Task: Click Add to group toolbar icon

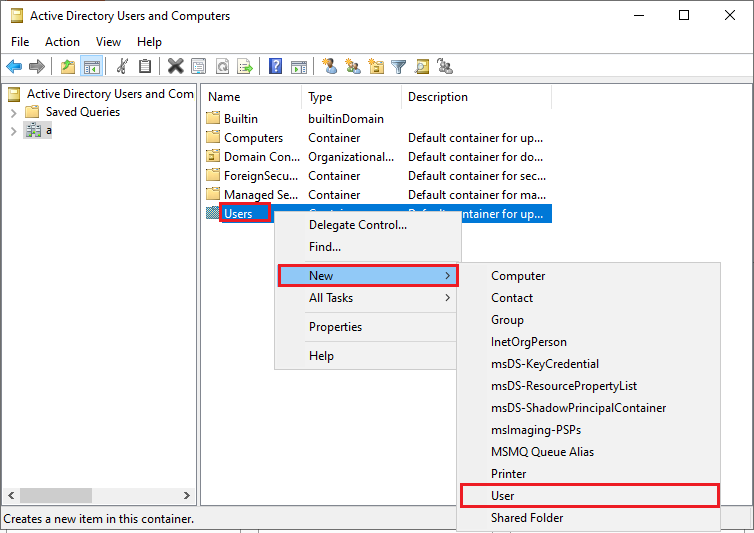Action: coord(445,66)
